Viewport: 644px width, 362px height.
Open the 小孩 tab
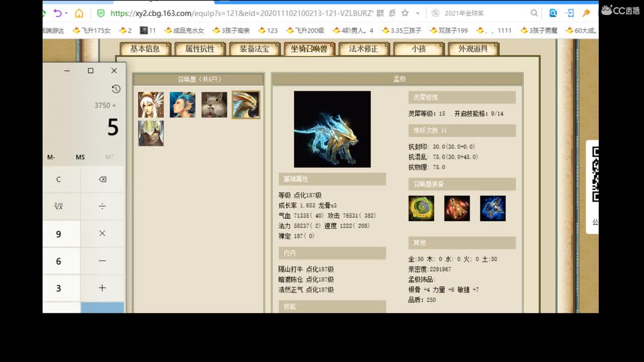419,49
